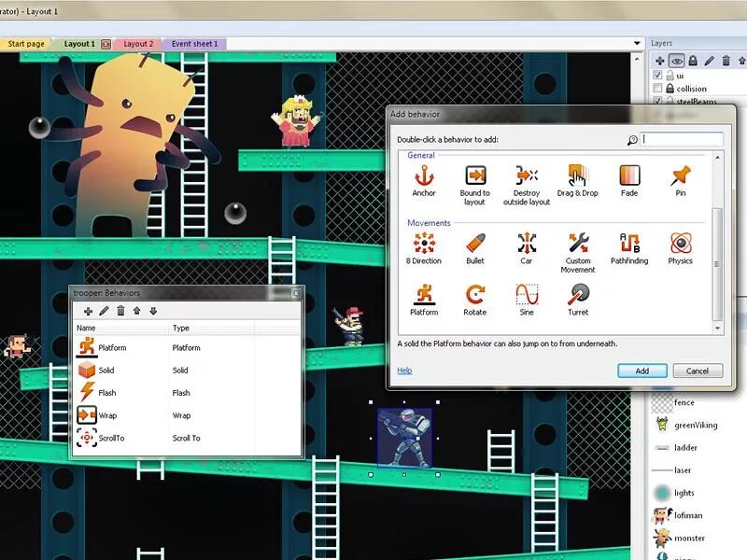
Task: Open the tab list dropdown arrow
Action: click(x=637, y=43)
